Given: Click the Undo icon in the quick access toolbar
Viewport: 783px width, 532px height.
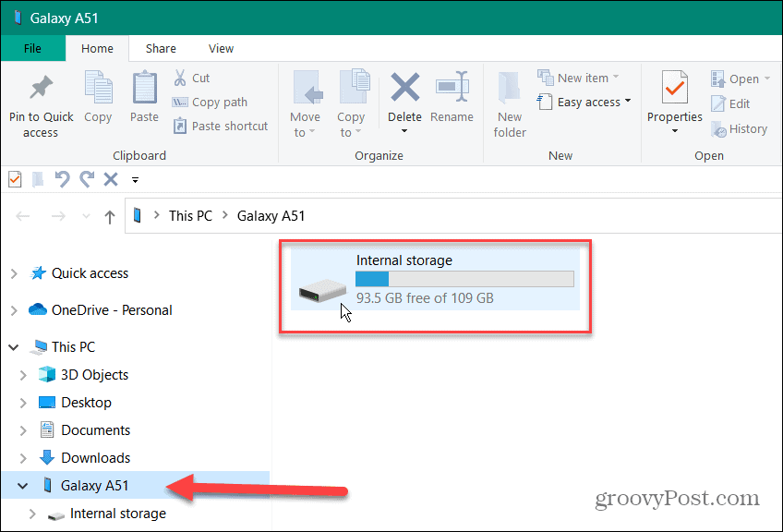Looking at the screenshot, I should [x=61, y=178].
